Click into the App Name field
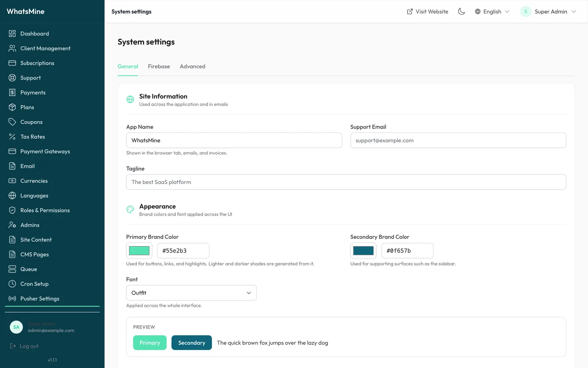 click(234, 140)
